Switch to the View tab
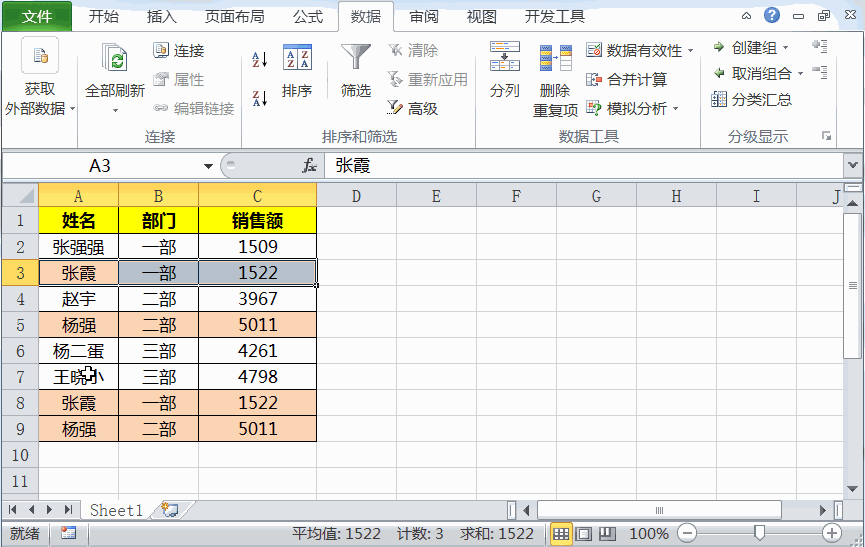The image size is (865, 547). pos(482,17)
